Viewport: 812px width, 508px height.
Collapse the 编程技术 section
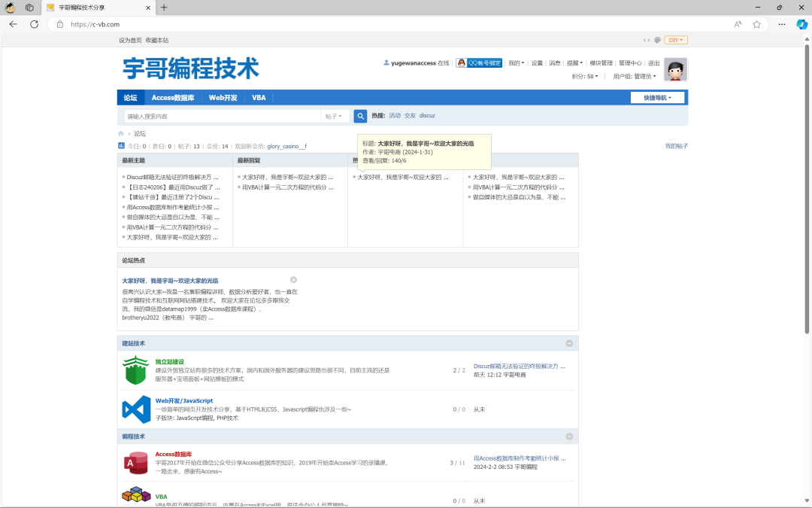[569, 437]
